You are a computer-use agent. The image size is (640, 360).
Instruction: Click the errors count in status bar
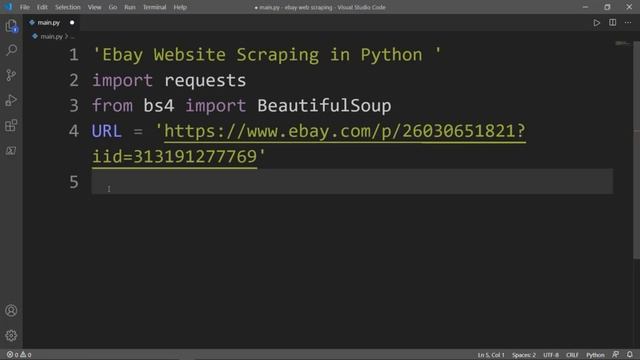(x=13, y=355)
